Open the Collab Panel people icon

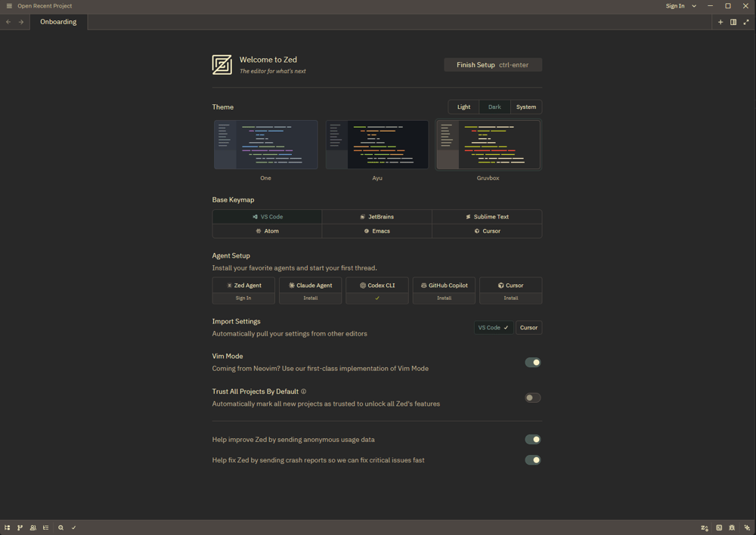pos(33,527)
